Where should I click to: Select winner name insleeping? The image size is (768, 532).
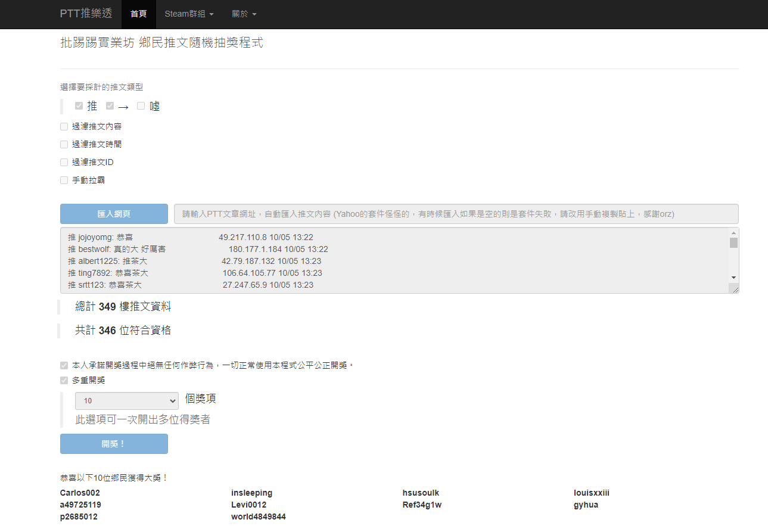tap(251, 493)
